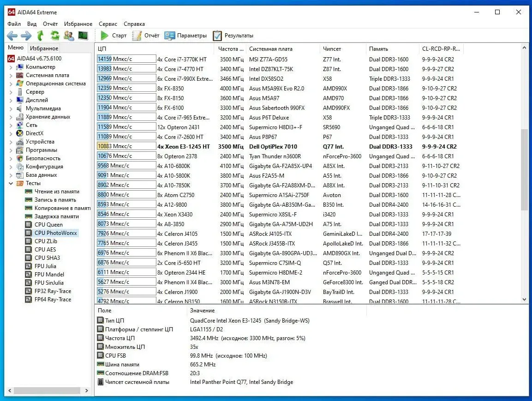532x401 pixels.
Task: Open the Файл menu
Action: pos(14,24)
